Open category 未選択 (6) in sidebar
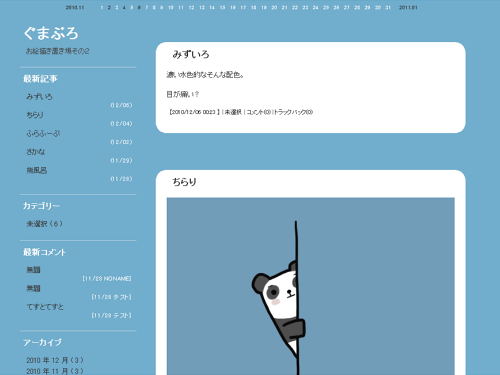Viewport: 500px width, 375px height. click(45, 224)
